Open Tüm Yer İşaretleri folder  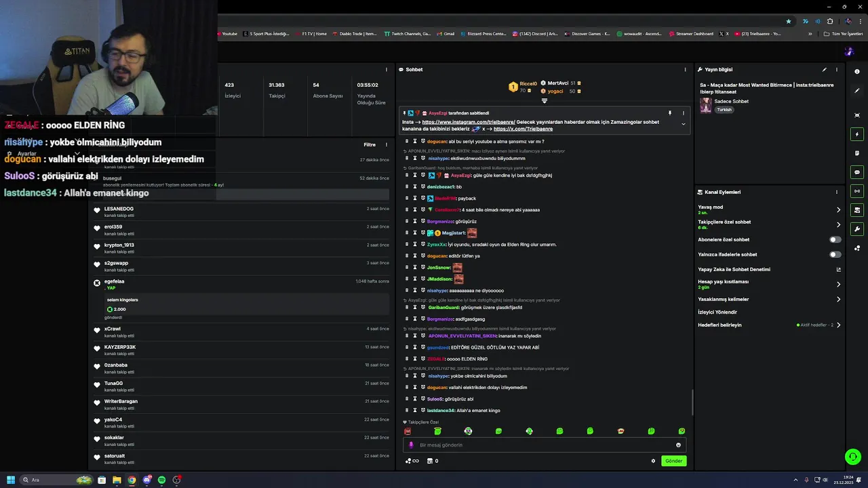coord(844,34)
